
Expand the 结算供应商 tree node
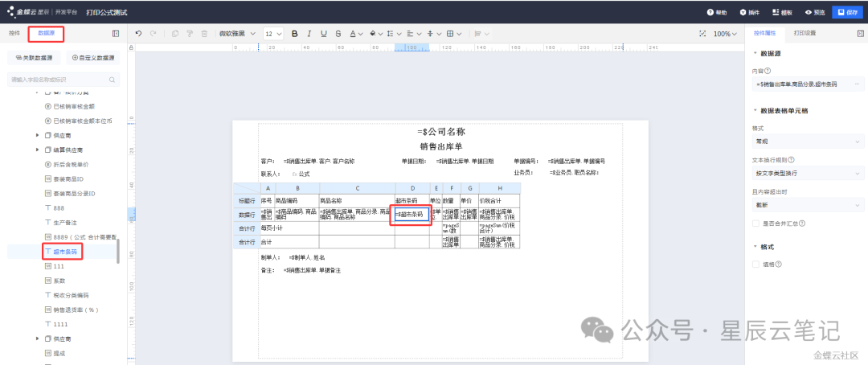37,150
